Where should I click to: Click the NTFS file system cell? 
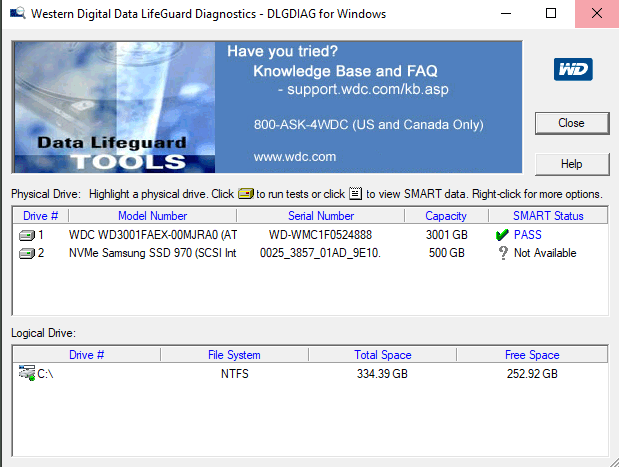coord(234,374)
